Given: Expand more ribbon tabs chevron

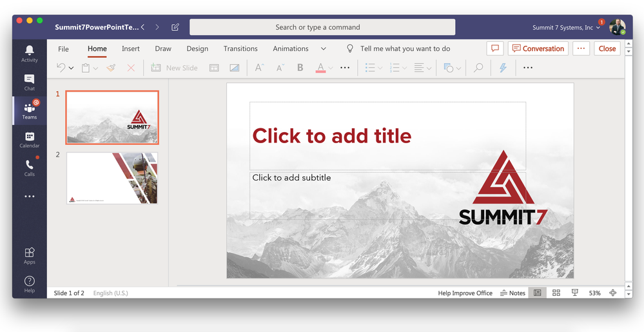Looking at the screenshot, I should point(324,49).
